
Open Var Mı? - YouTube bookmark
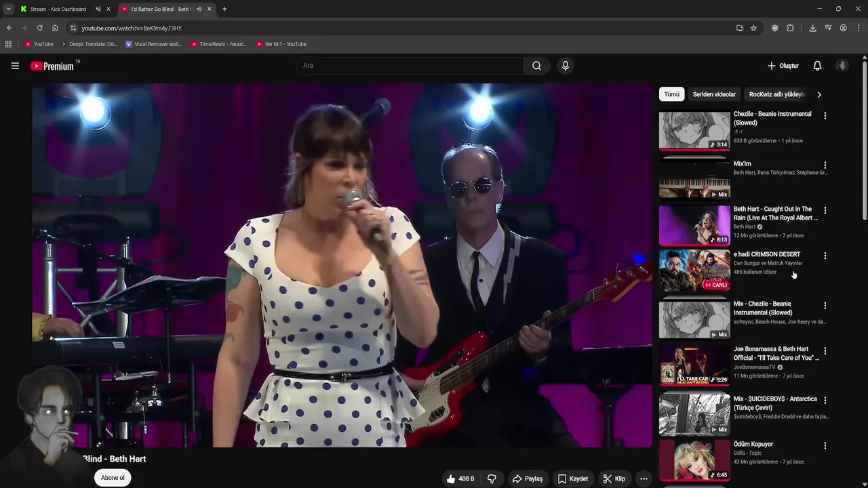click(x=281, y=44)
